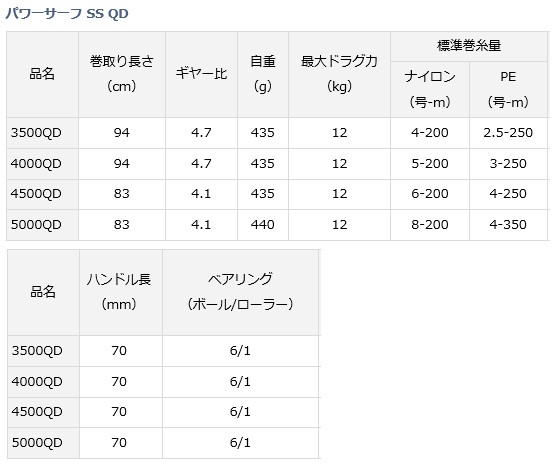Click the 2.5-250 PE value cell
Image resolution: width=554 pixels, height=467 pixels.
coord(508,133)
